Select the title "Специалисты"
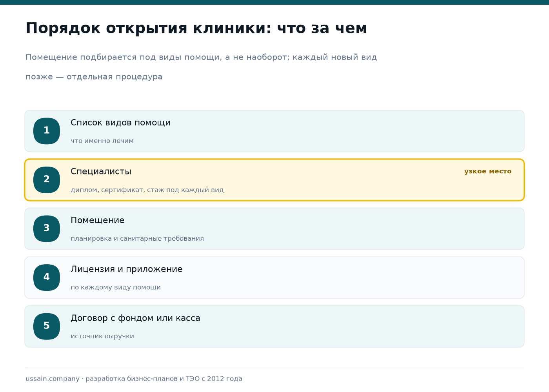This screenshot has width=549, height=392. tap(101, 172)
